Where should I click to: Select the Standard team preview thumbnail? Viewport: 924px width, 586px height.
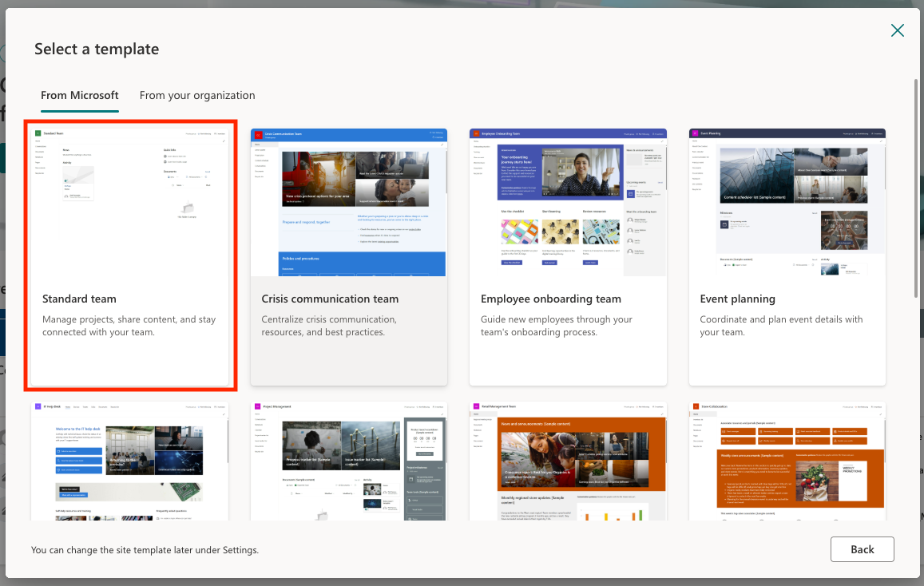[x=130, y=202]
